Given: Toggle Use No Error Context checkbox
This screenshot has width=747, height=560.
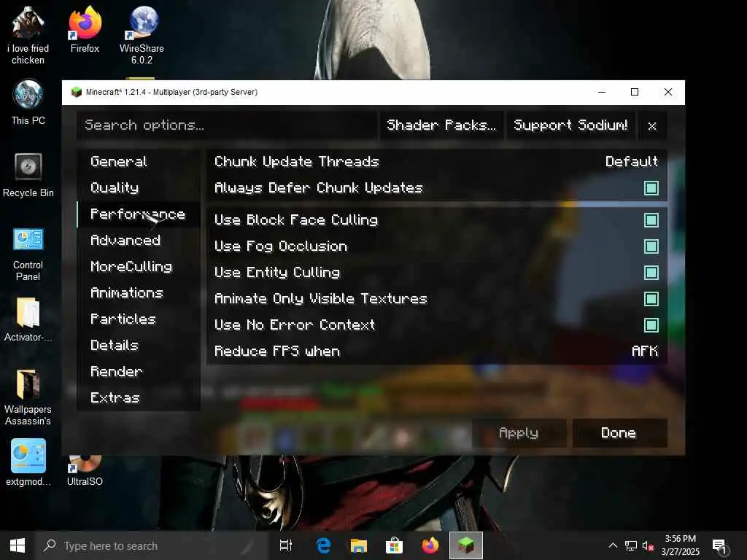Looking at the screenshot, I should point(651,325).
